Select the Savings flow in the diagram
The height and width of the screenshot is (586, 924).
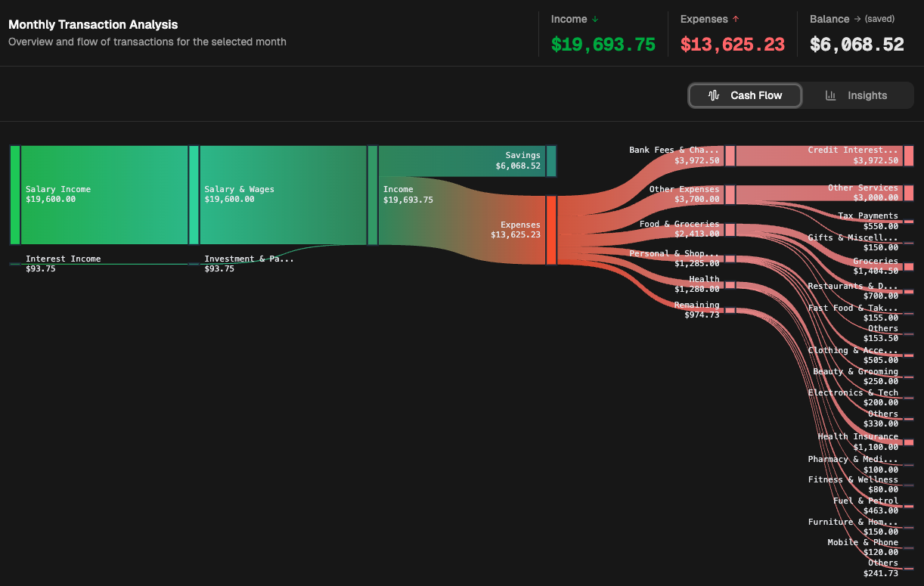pyautogui.click(x=461, y=160)
